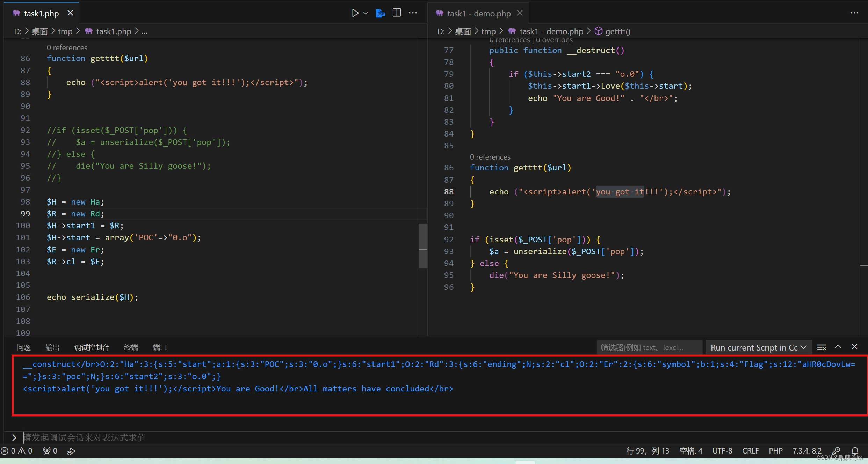Click the debug console filter input

click(649, 347)
